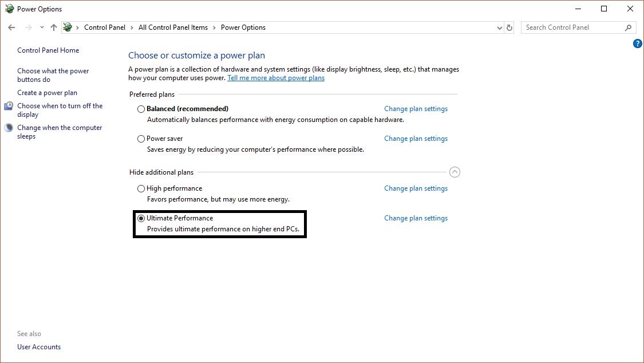
Task: Open help with the question mark icon
Action: tap(638, 44)
